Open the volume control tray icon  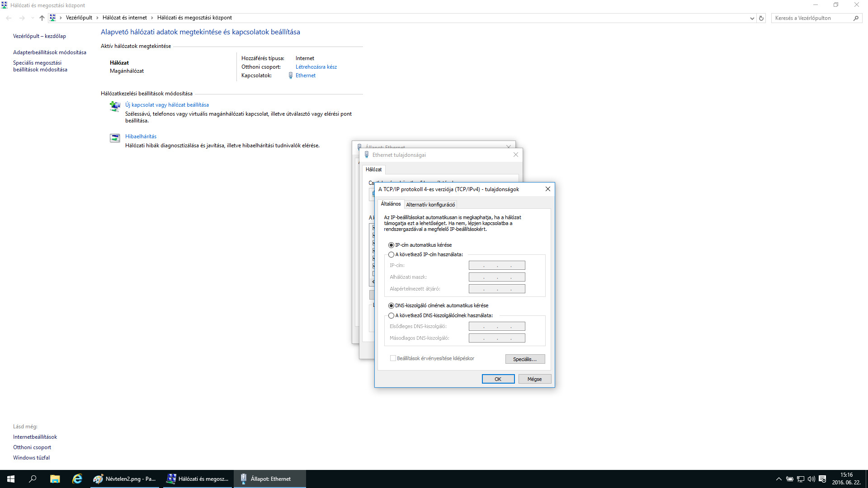pyautogui.click(x=811, y=479)
